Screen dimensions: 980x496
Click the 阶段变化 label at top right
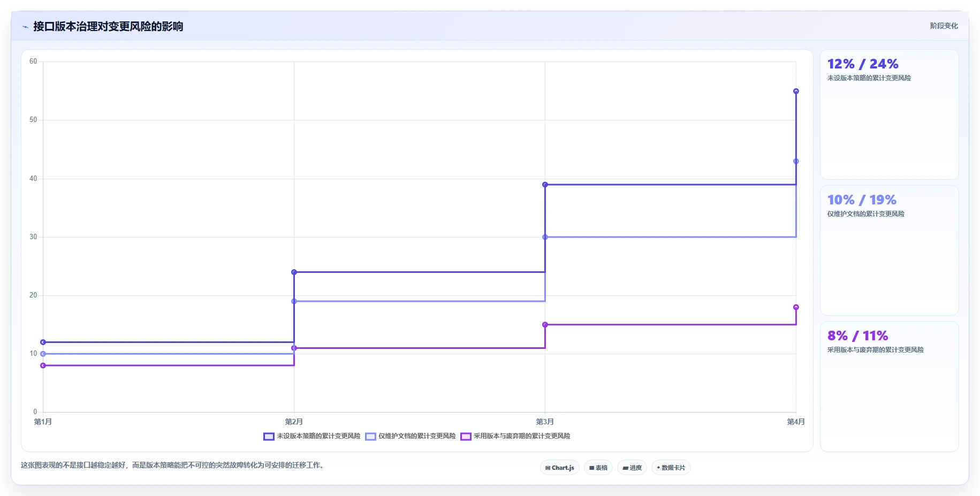944,26
